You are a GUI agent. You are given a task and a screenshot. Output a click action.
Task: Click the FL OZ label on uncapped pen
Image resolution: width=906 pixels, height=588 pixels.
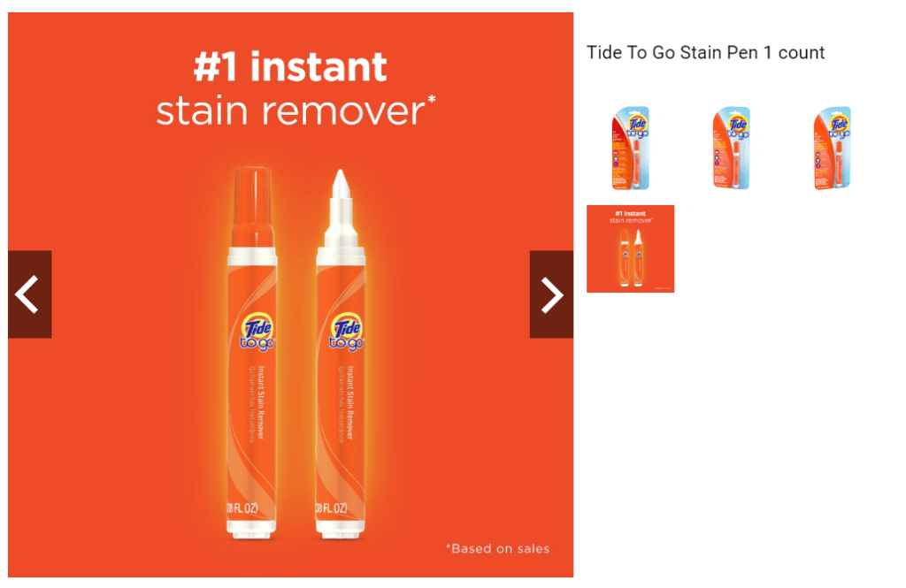point(331,508)
